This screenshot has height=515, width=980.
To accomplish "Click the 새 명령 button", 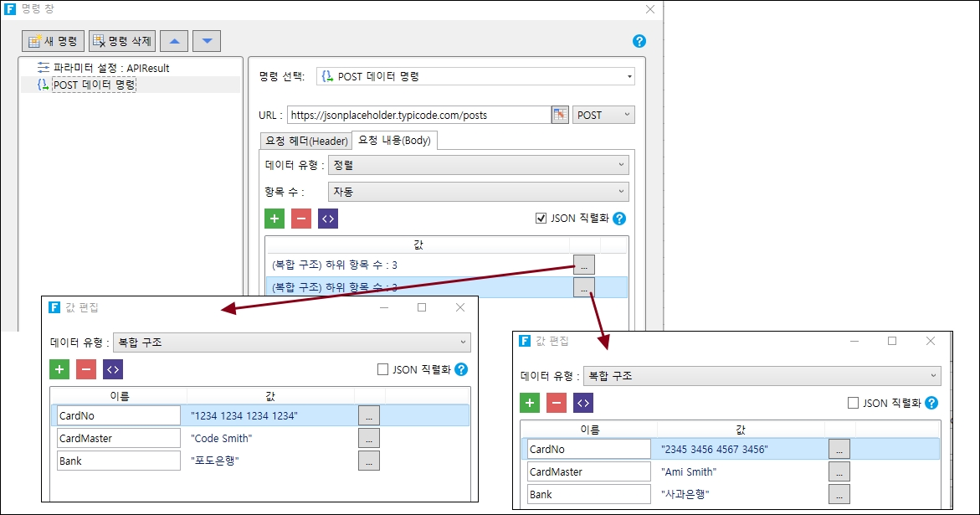I will (54, 41).
